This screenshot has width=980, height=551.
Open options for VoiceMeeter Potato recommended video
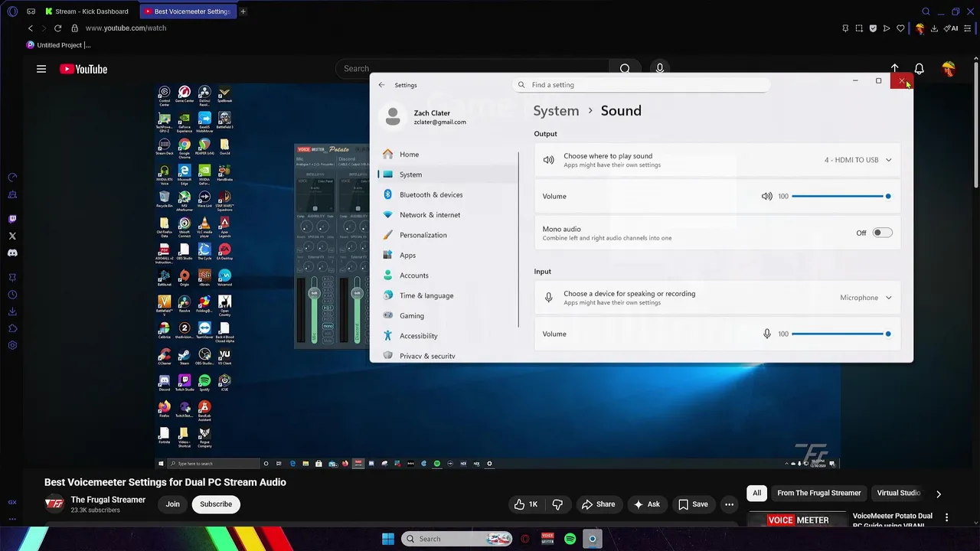pos(947,518)
